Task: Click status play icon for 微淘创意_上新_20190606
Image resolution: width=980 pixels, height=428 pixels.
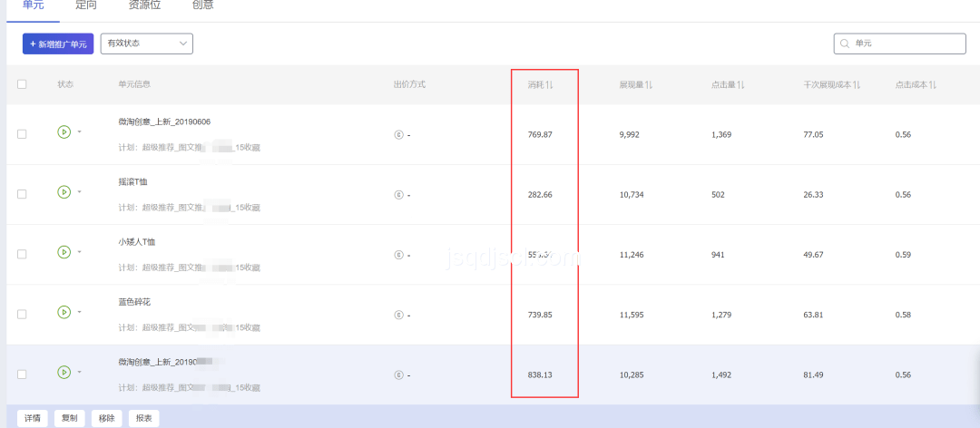Action: [x=64, y=131]
